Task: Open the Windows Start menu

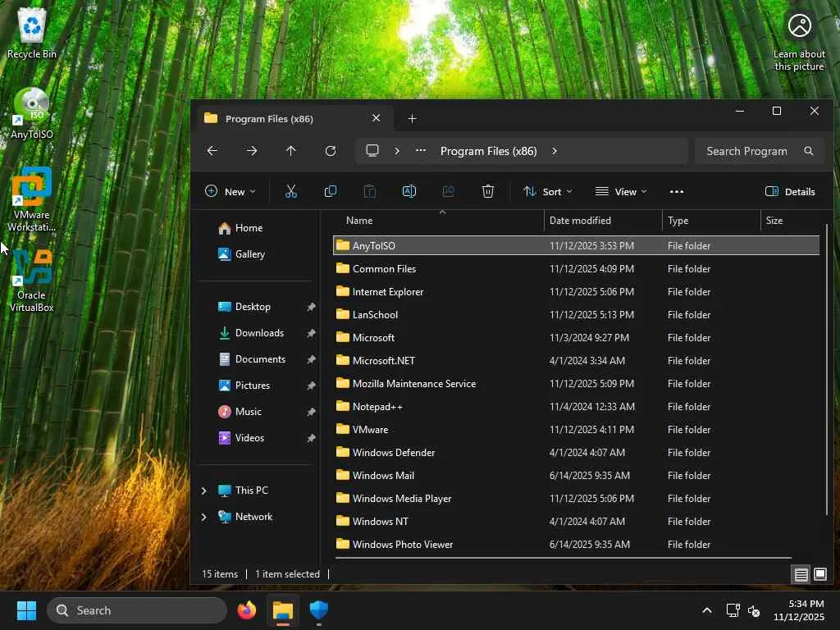Action: (x=26, y=610)
